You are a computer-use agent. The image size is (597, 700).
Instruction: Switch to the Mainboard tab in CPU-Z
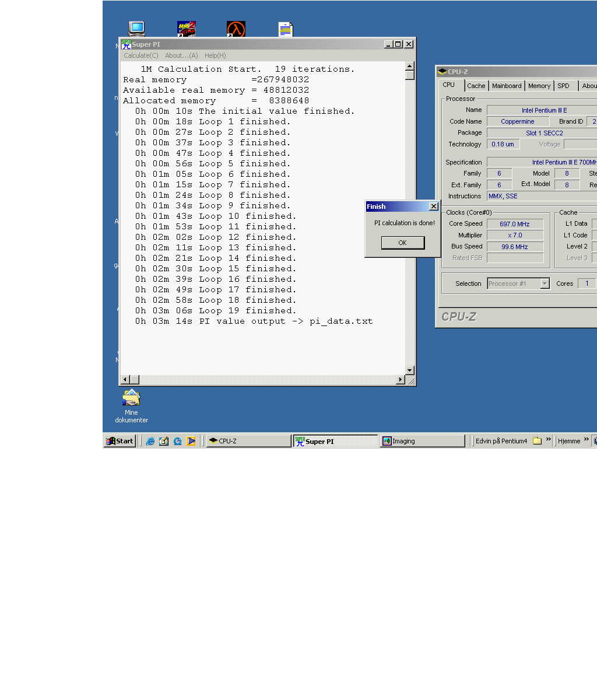[x=507, y=86]
